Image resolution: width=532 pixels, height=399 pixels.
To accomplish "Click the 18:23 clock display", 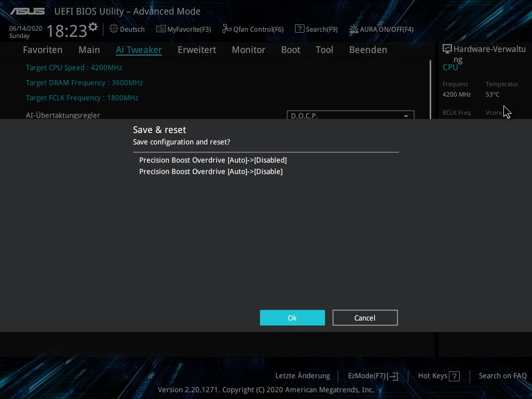I will click(67, 31).
